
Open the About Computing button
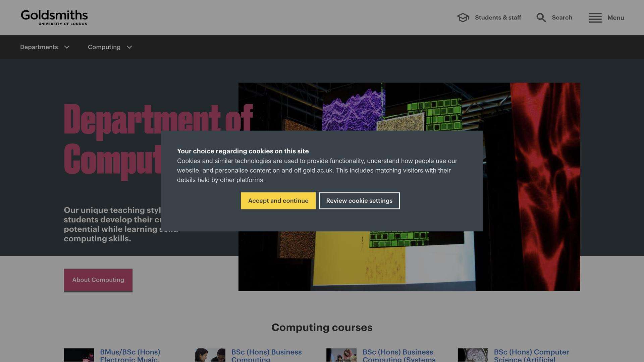[x=98, y=280]
